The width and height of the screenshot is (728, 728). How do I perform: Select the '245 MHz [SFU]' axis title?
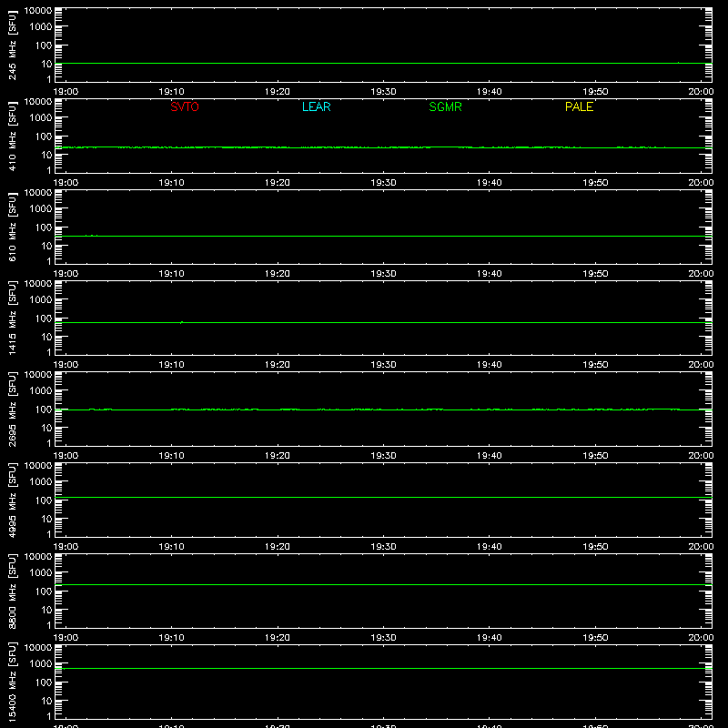pyautogui.click(x=12, y=45)
